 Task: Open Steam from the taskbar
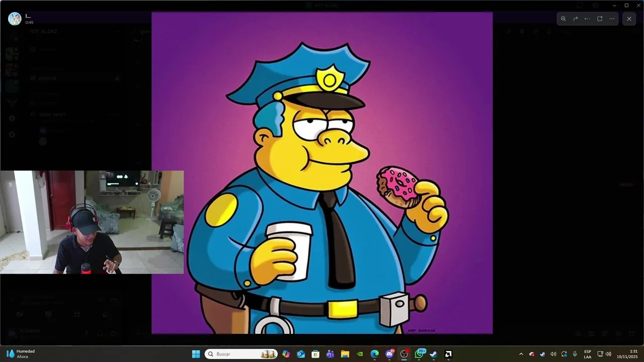[433, 354]
